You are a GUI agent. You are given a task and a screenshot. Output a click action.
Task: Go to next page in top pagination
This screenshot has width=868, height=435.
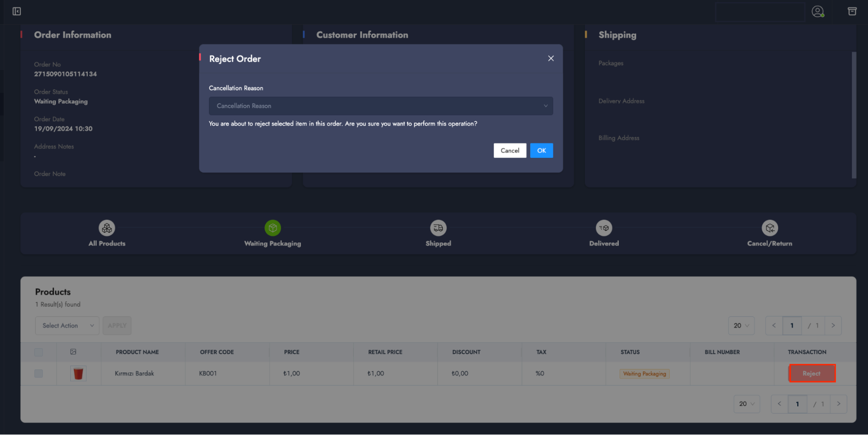coord(833,325)
